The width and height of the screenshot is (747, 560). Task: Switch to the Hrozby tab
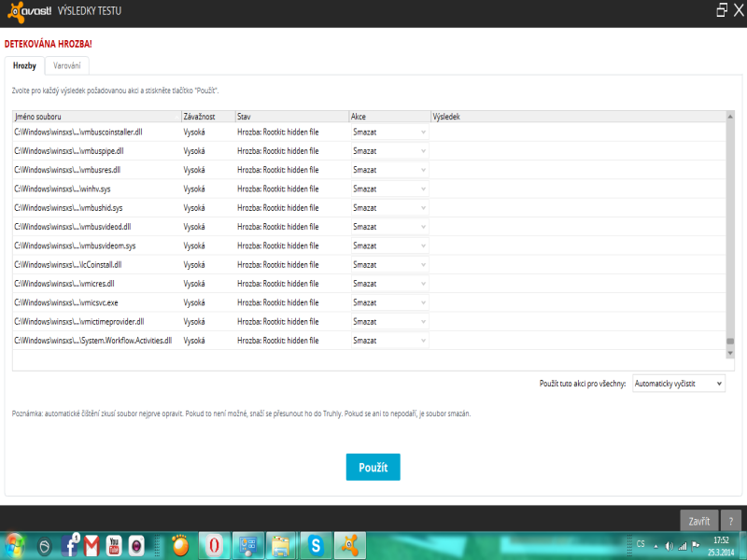pyautogui.click(x=24, y=65)
